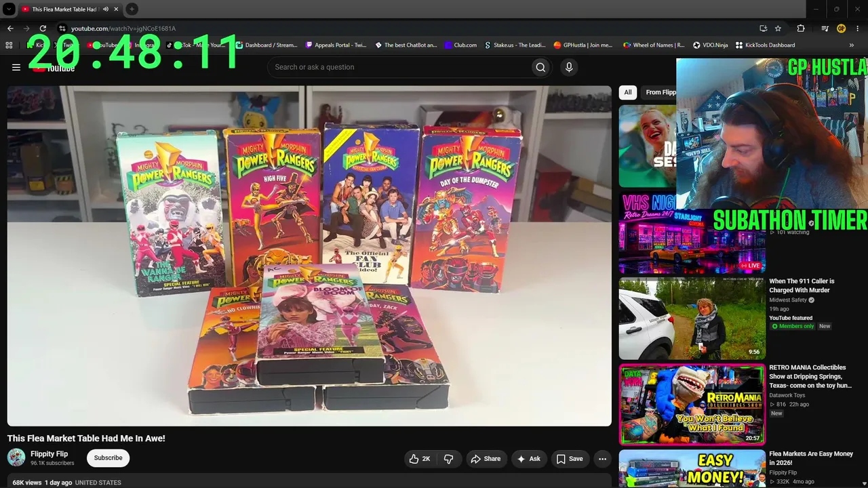Dislike the video with thumbs down
The height and width of the screenshot is (488, 868).
point(448,459)
